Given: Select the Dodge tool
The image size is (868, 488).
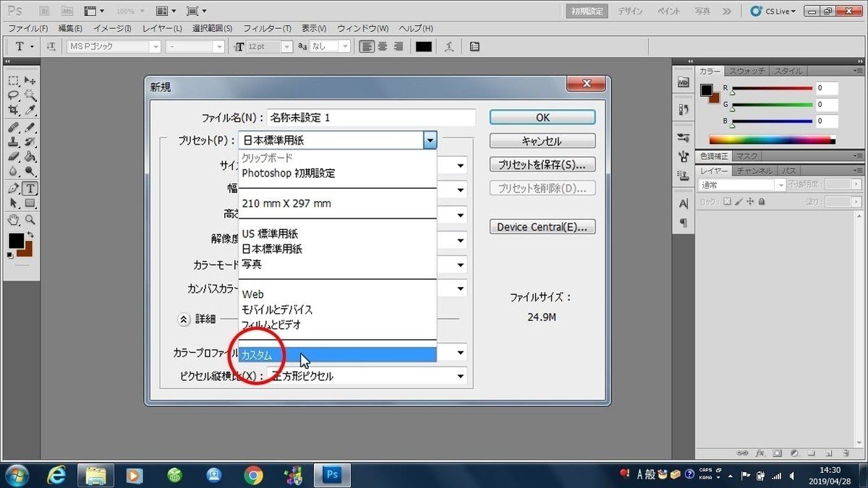Looking at the screenshot, I should (30, 171).
